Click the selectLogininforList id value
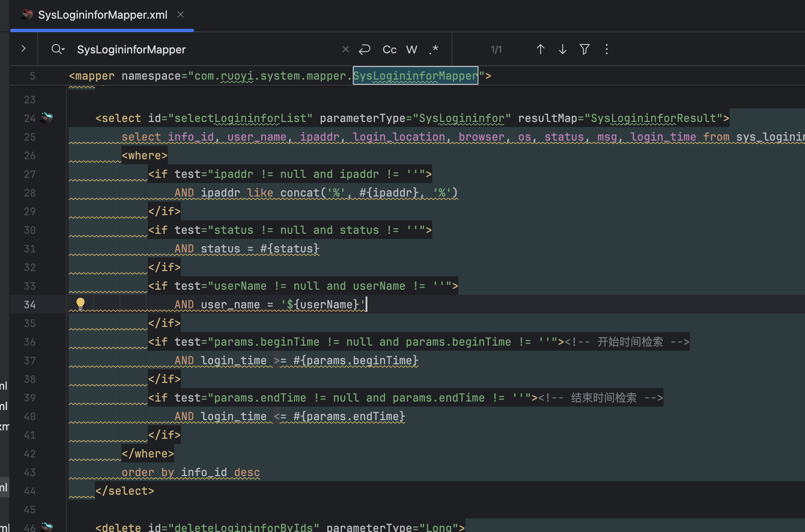 240,118
